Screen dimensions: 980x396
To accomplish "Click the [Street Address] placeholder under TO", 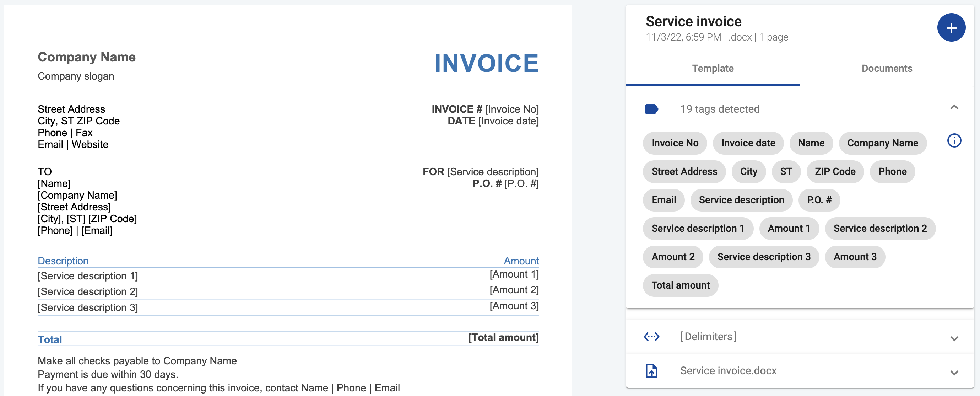I will pyautogui.click(x=74, y=207).
